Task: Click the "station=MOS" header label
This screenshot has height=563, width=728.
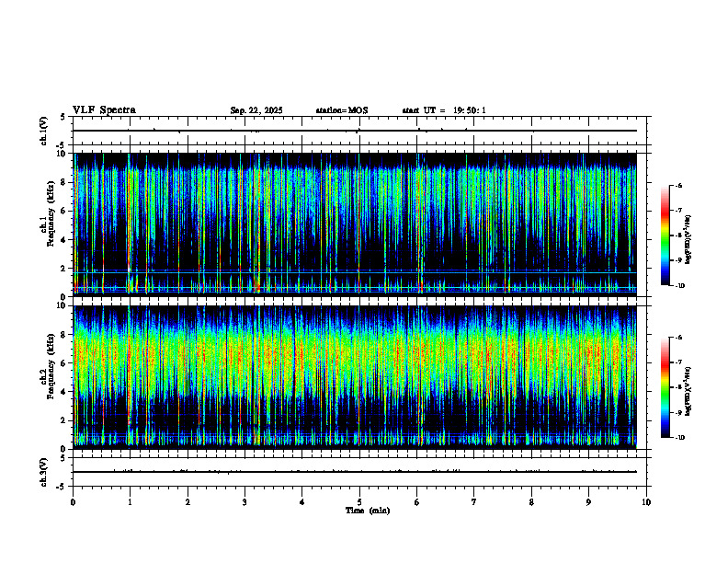Action: (342, 110)
